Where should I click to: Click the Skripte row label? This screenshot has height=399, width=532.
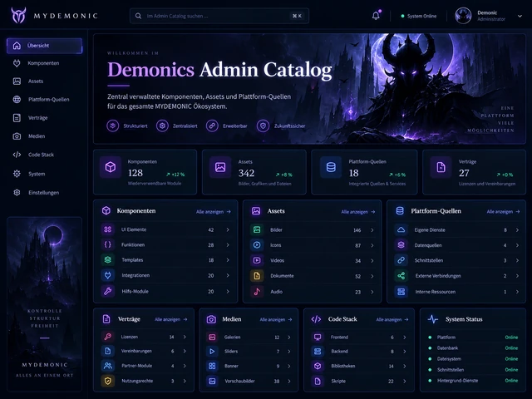tap(338, 381)
